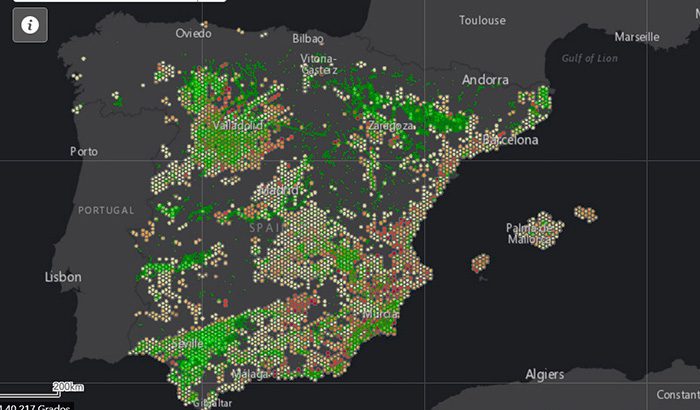Viewport: 700px width, 410px height.
Task: Select the Barcelona city label
Action: tap(510, 141)
